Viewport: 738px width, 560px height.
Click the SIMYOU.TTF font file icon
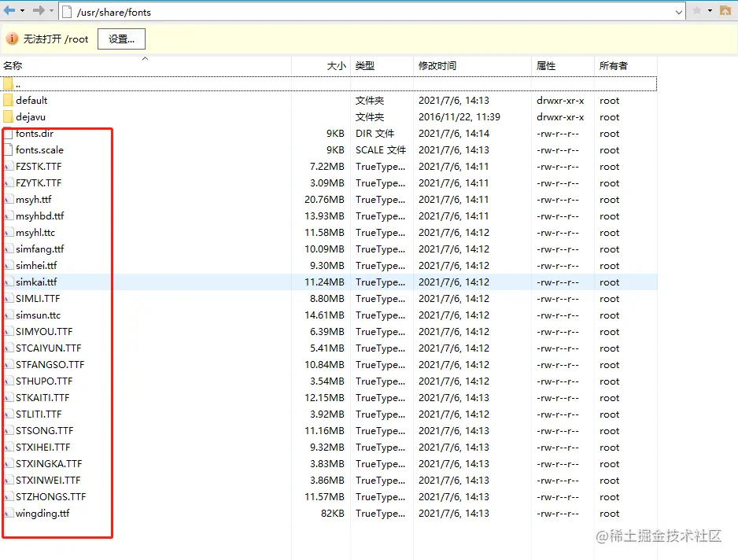coord(8,332)
